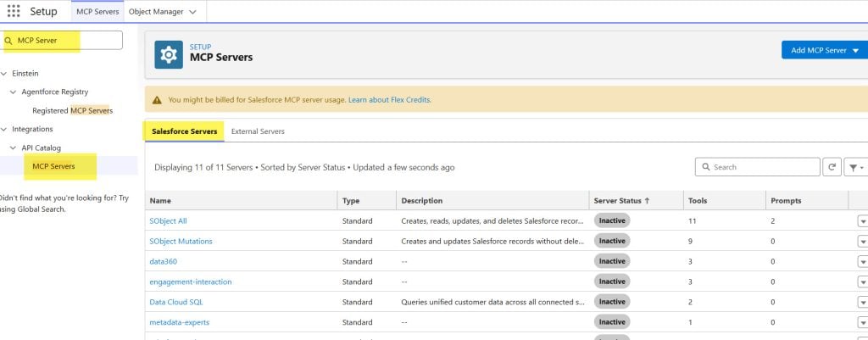Open the App Launcher grid icon
The width and height of the screenshot is (868, 340).
click(14, 11)
